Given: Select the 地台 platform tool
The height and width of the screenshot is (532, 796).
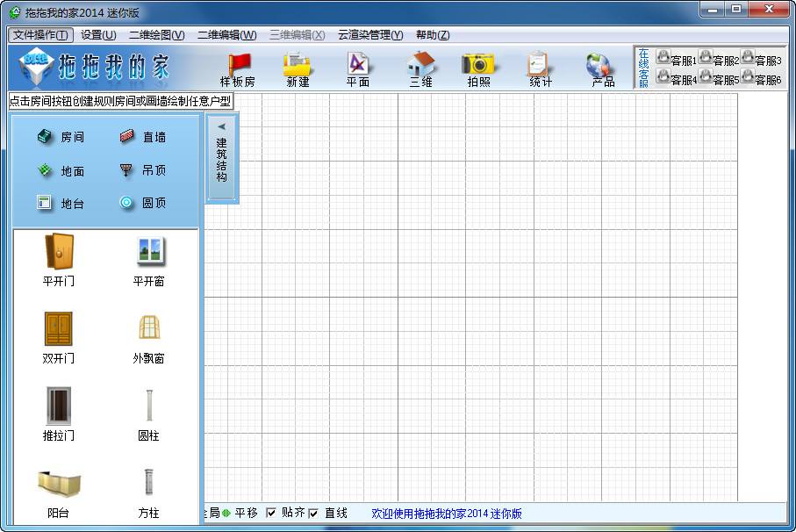Looking at the screenshot, I should tap(61, 203).
